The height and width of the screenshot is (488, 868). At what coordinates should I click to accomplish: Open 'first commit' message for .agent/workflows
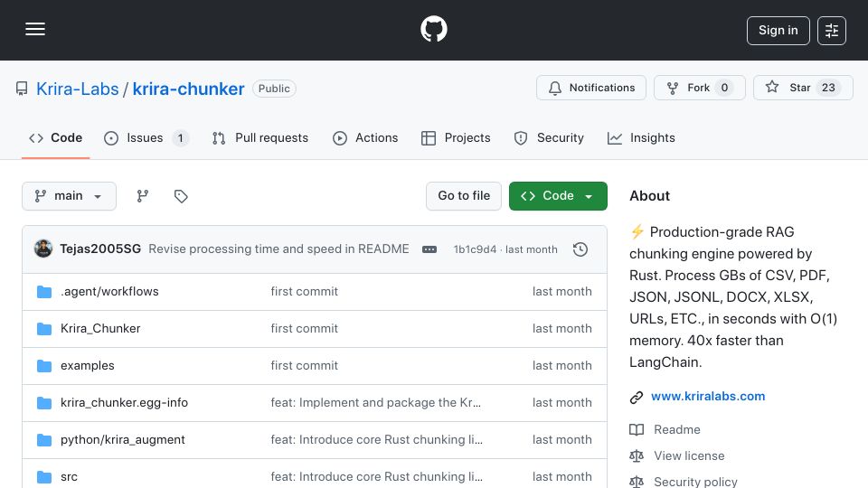(304, 292)
